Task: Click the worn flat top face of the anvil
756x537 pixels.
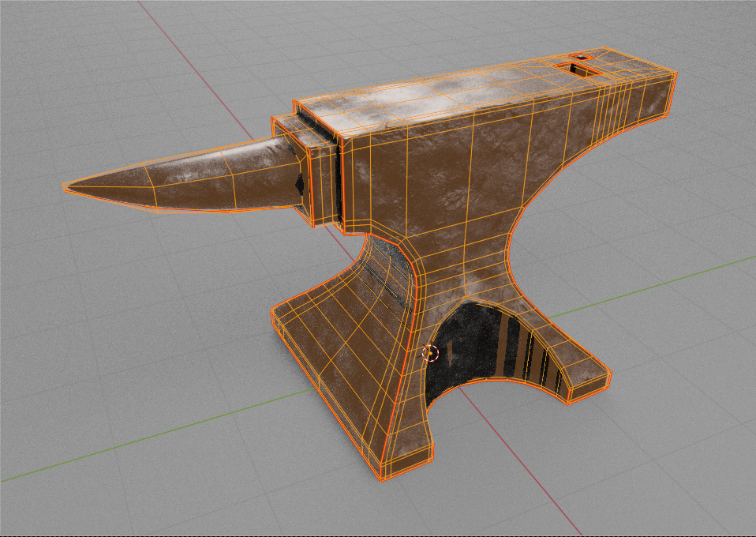Action: point(448,96)
